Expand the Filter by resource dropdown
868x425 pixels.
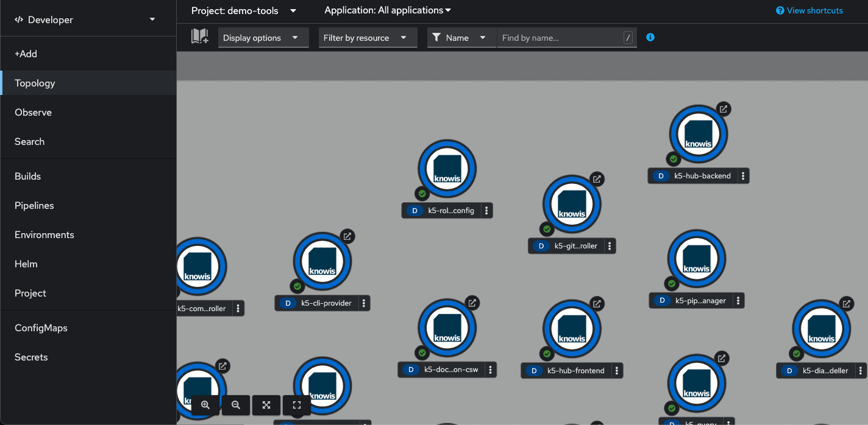(368, 37)
